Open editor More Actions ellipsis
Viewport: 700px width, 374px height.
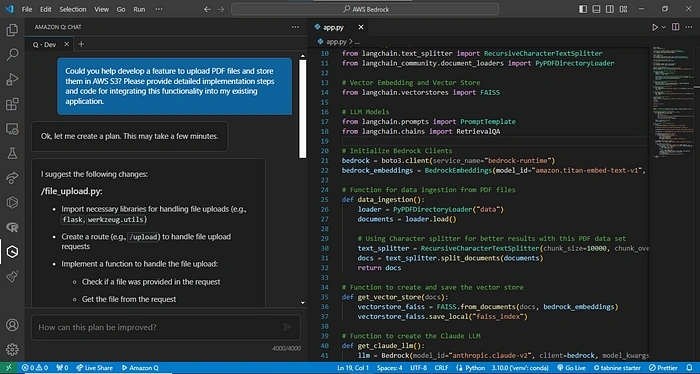pyautogui.click(x=690, y=27)
